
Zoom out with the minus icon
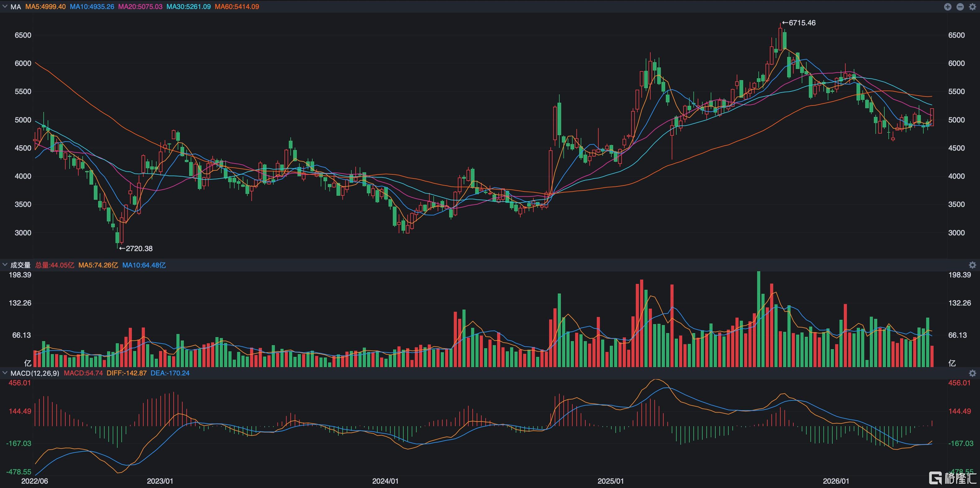(960, 7)
